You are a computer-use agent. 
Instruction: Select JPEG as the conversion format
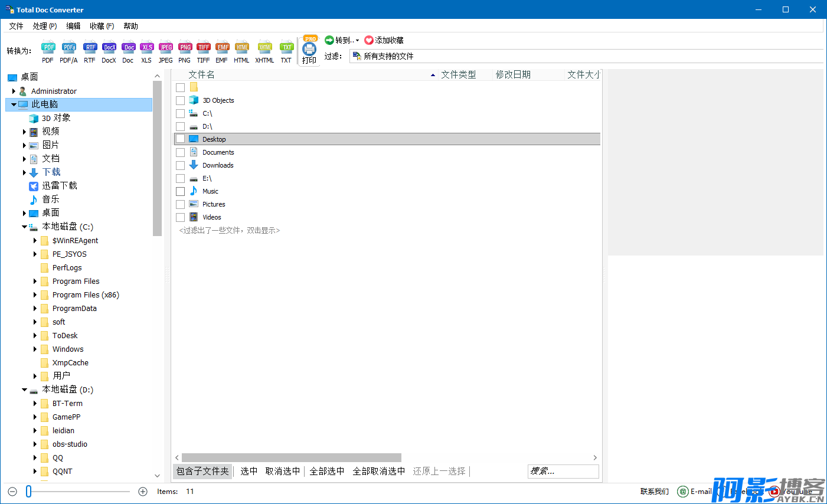[x=166, y=48]
